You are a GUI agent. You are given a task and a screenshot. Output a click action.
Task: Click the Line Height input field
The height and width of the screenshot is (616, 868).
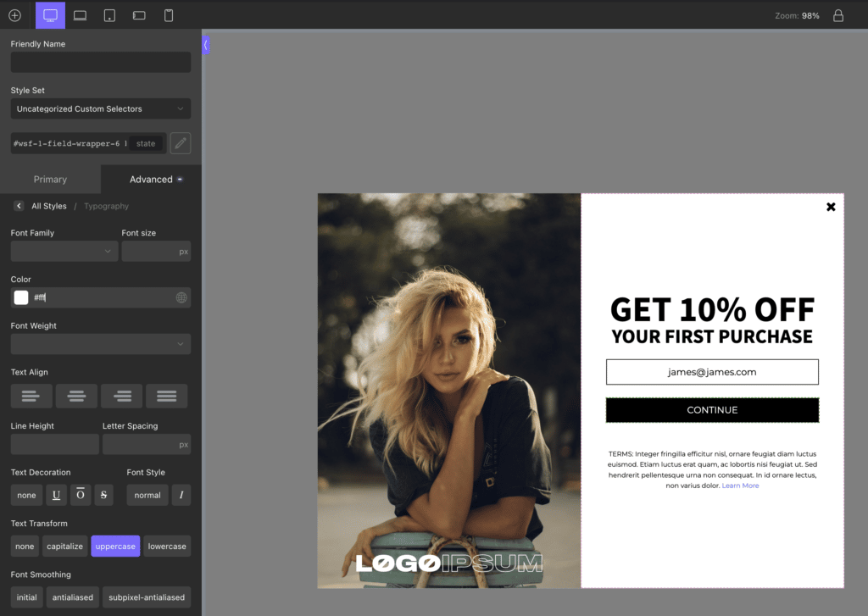click(x=55, y=445)
